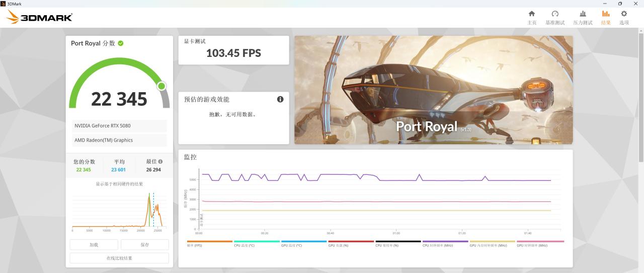Image resolution: width=644 pixels, height=273 pixels.
Task: Click the green validation checkmark beside Port Royal 分数
Action: pos(121,43)
